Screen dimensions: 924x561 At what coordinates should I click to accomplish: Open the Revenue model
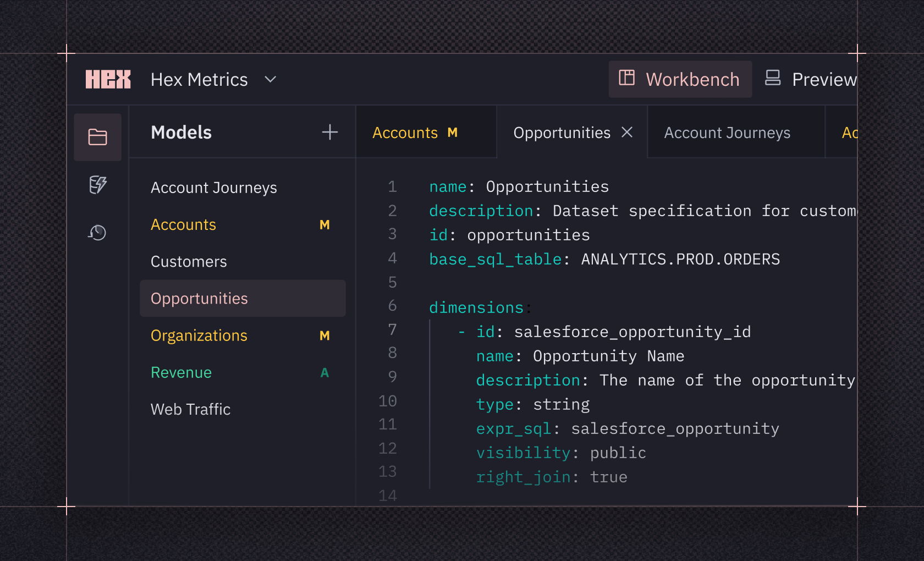181,372
